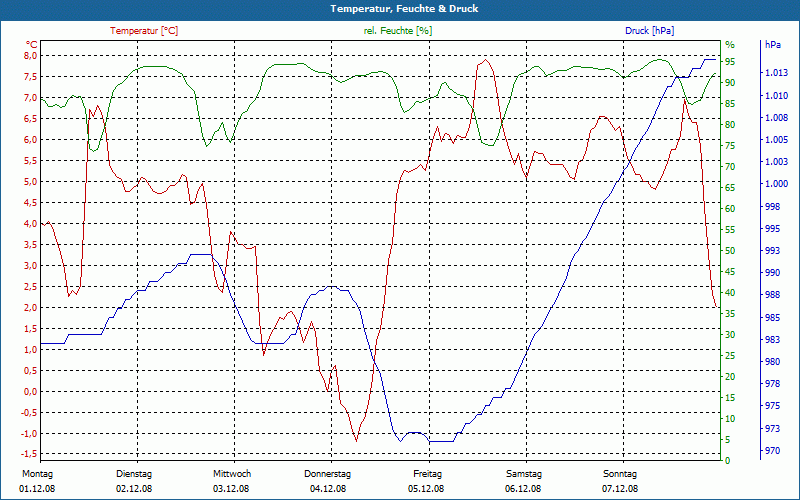The height and width of the screenshot is (500, 800).
Task: Click the '°C' axis unit label
Action: click(x=32, y=45)
